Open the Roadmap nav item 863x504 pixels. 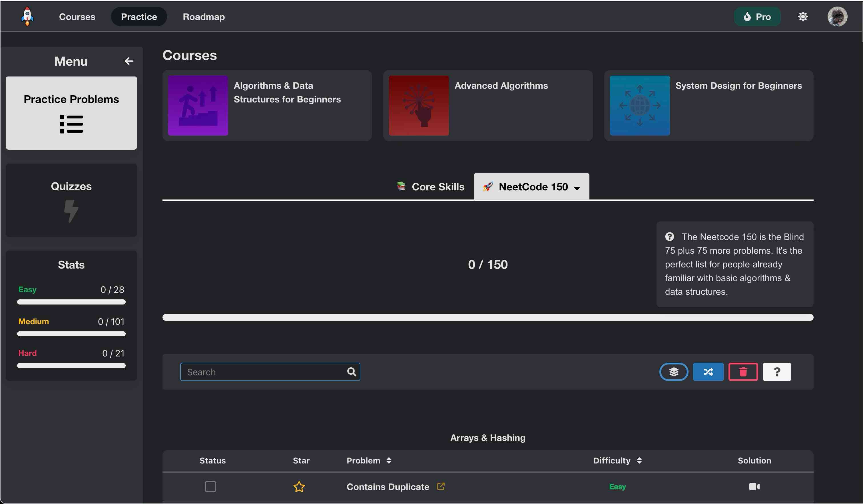[204, 17]
